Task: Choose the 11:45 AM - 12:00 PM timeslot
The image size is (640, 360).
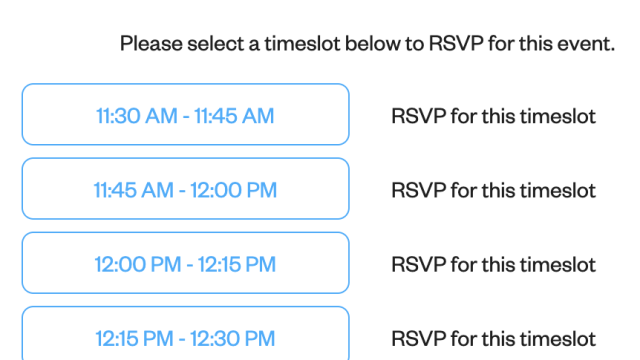Action: tap(186, 189)
